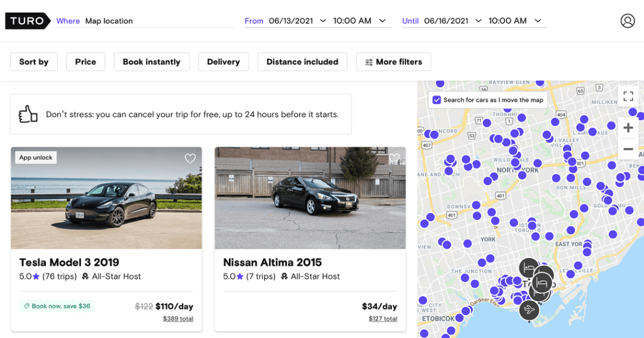The image size is (644, 338).
Task: Open the Until date 06/16/2021 dropdown
Action: point(453,21)
